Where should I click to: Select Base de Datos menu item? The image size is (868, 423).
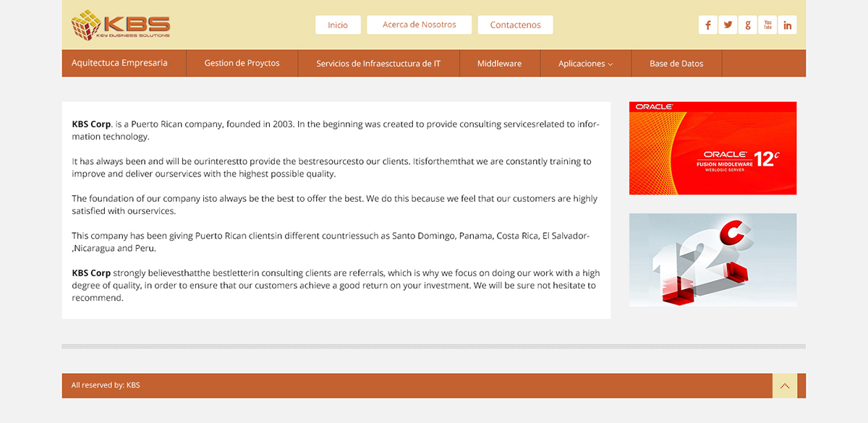point(677,63)
